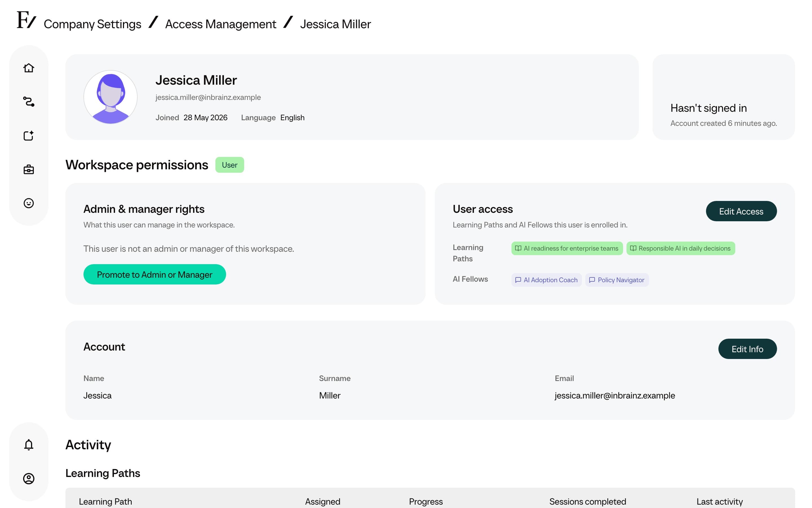Click the Account section email value
This screenshot has width=812, height=508.
point(615,395)
